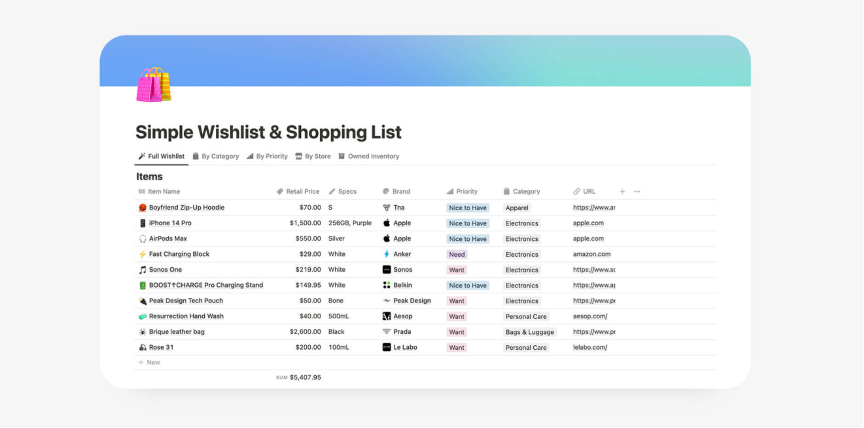Click the Le Labo brand icon
864x428 pixels.
tap(387, 348)
